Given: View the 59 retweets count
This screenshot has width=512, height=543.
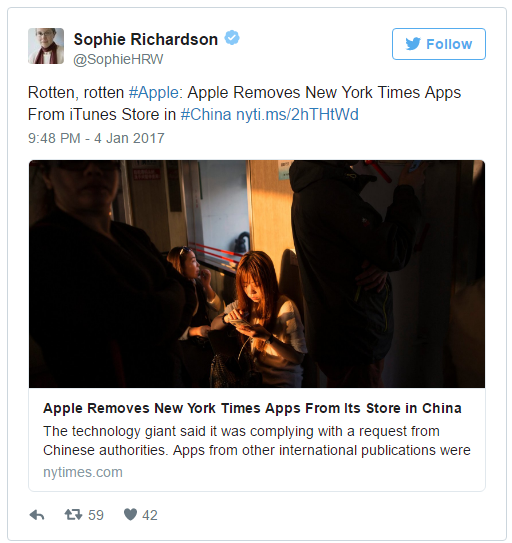Looking at the screenshot, I should [96, 515].
